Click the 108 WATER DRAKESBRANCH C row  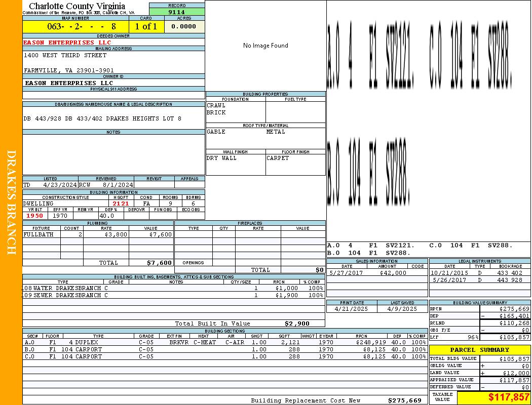click(x=174, y=289)
